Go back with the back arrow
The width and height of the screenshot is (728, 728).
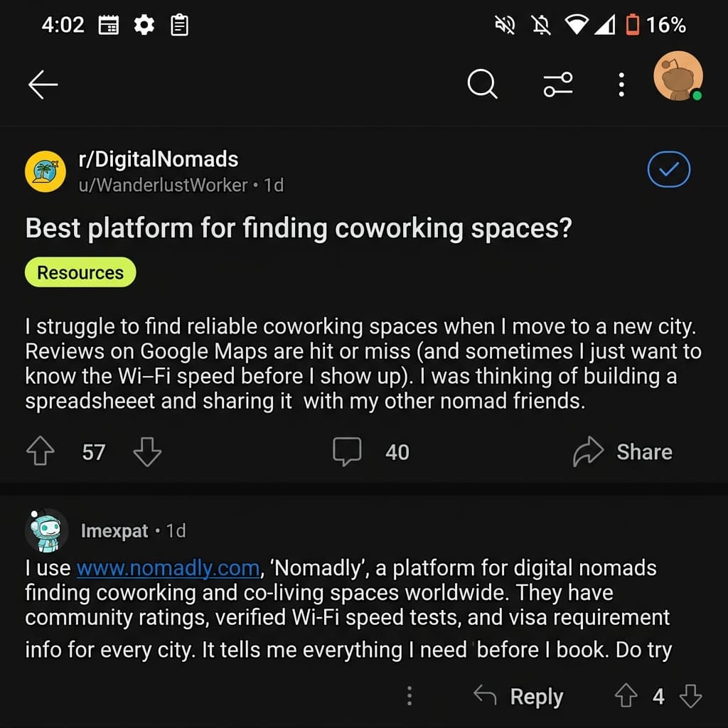point(42,84)
